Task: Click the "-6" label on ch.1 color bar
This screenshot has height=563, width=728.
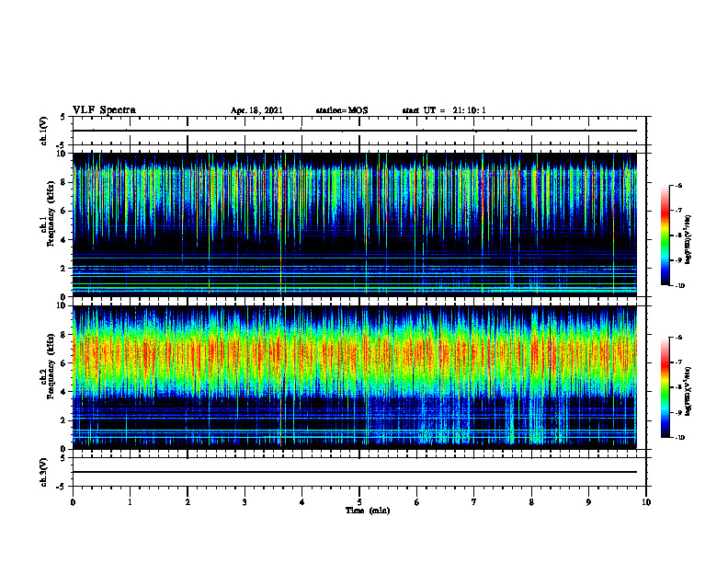Action: pos(678,185)
